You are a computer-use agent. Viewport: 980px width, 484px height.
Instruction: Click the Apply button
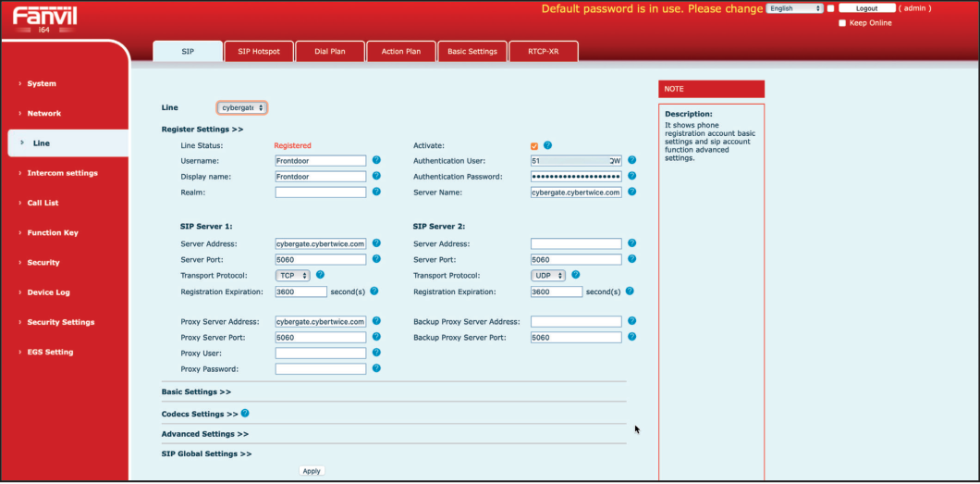coord(312,471)
